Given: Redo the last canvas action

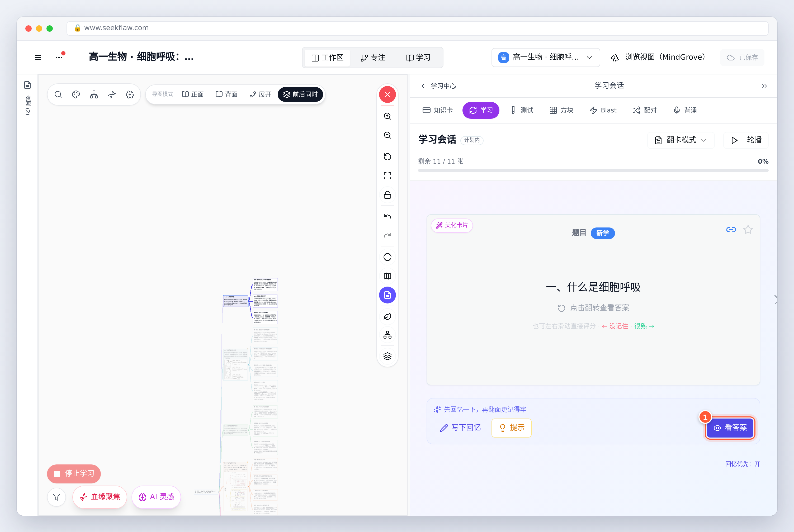Looking at the screenshot, I should (x=387, y=235).
